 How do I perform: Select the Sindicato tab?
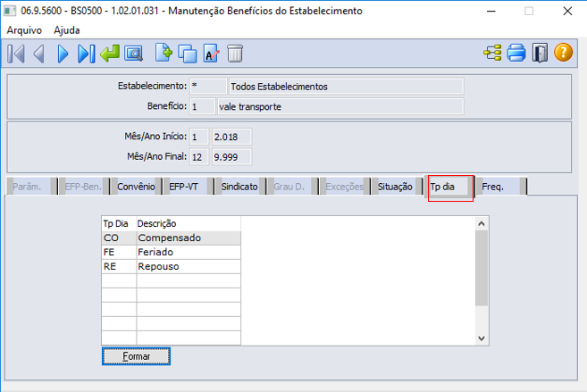tap(240, 187)
